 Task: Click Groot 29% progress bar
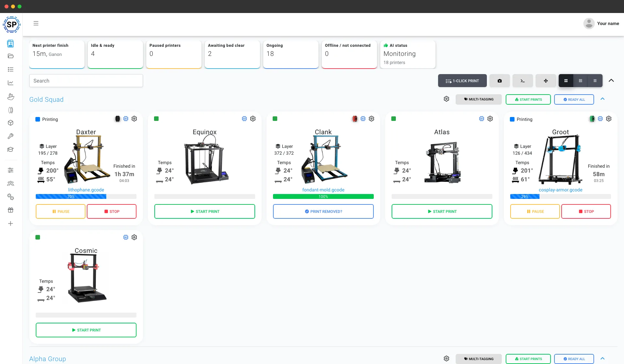[561, 197]
